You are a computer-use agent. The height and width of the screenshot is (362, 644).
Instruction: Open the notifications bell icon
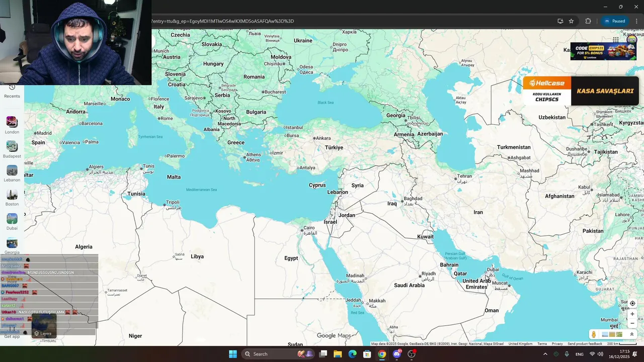635,354
